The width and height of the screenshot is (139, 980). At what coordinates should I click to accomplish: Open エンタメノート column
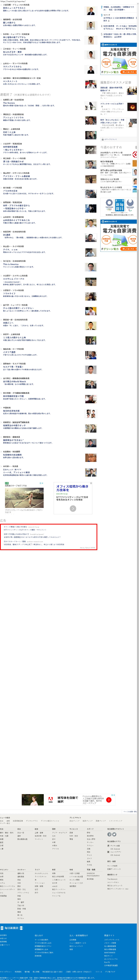10,81
